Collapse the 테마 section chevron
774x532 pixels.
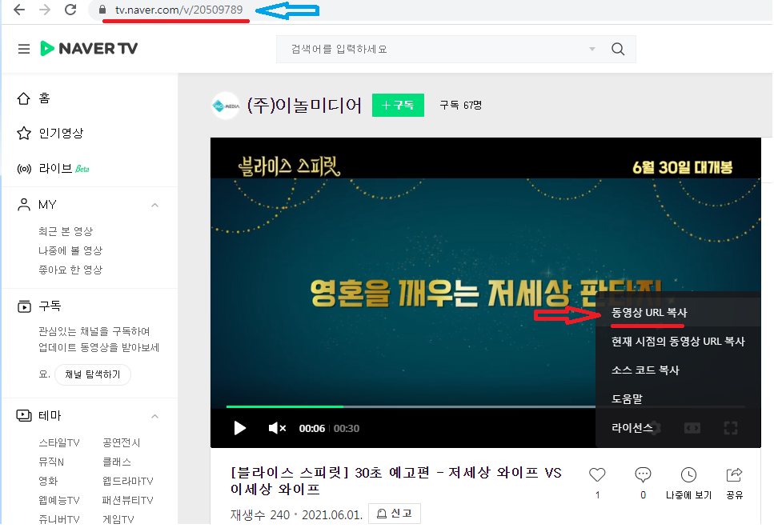[x=155, y=416]
